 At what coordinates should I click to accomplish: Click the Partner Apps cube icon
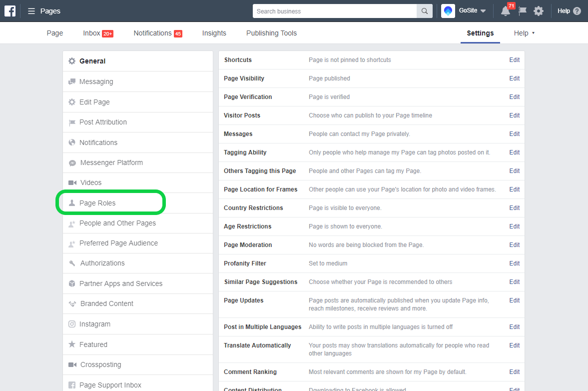(x=72, y=283)
